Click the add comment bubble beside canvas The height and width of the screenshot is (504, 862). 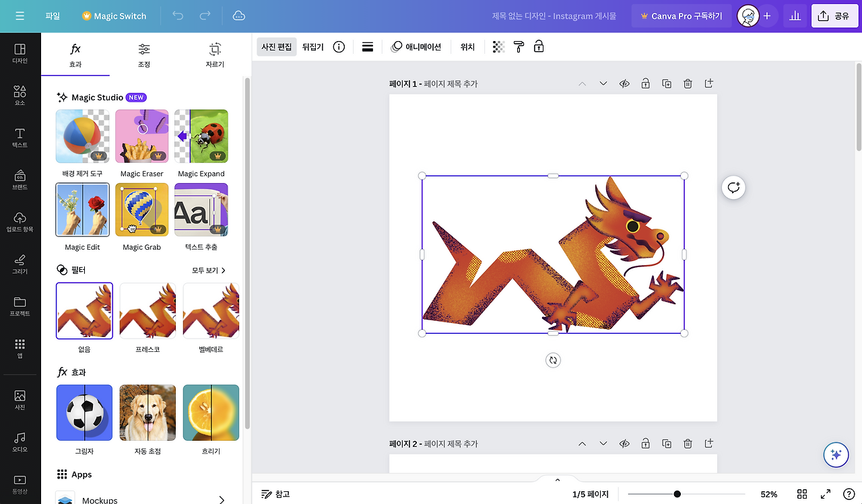[733, 188]
